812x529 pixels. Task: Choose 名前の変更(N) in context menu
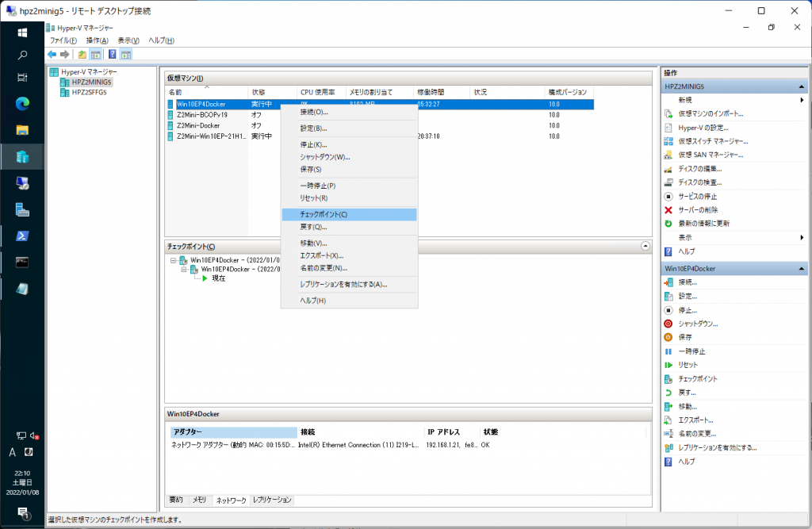click(350, 268)
